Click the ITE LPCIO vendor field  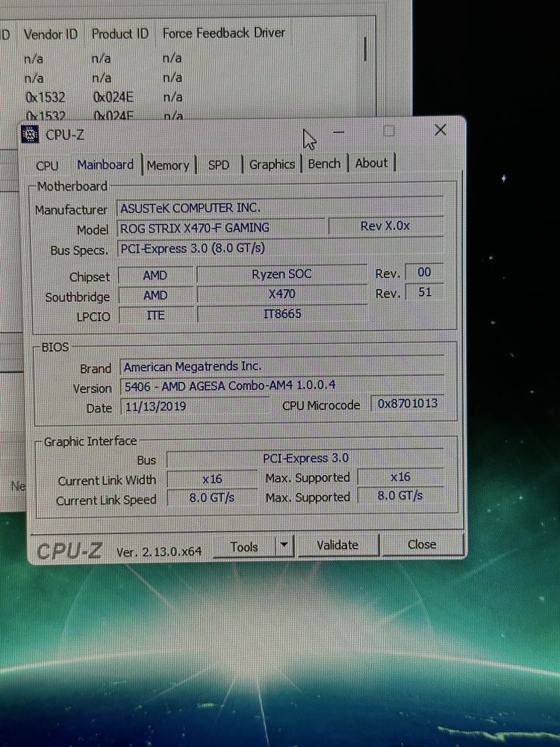(x=156, y=315)
